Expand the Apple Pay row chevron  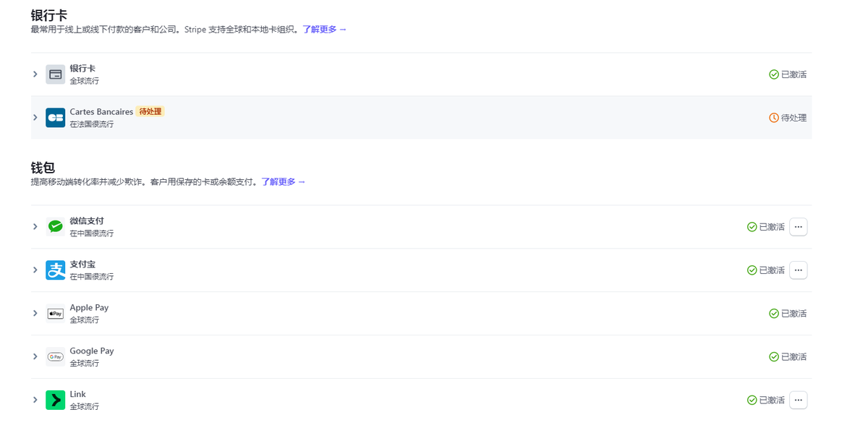pos(35,314)
